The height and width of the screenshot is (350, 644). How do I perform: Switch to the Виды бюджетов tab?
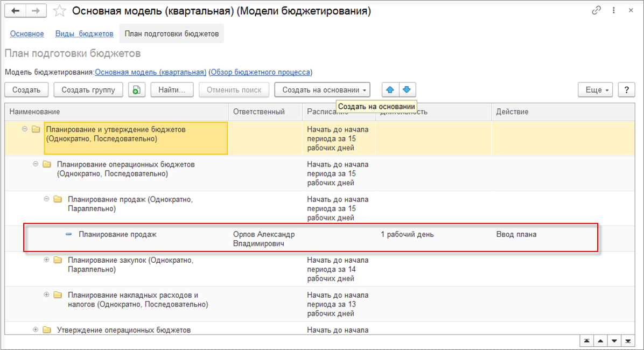pyautogui.click(x=84, y=34)
